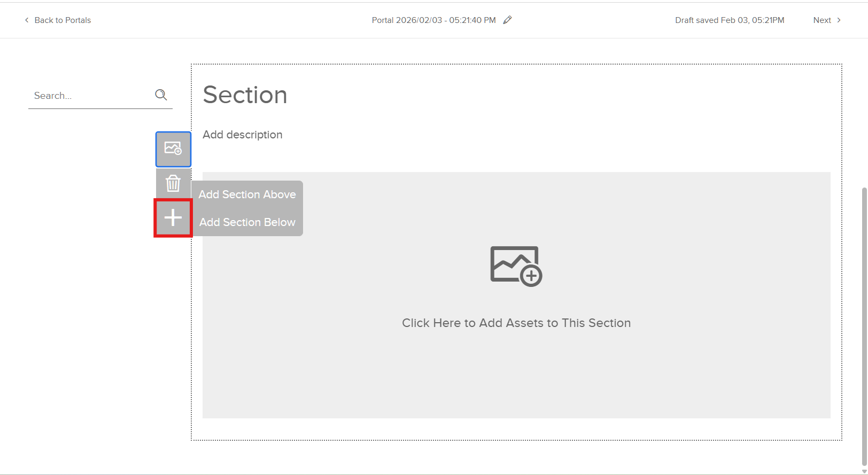The width and height of the screenshot is (868, 475).
Task: Click the large add-image icon in section
Action: click(516, 266)
